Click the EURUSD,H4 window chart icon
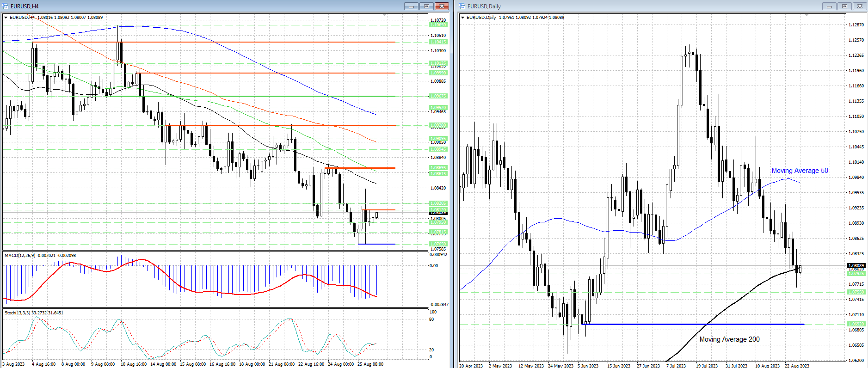 [x=6, y=6]
